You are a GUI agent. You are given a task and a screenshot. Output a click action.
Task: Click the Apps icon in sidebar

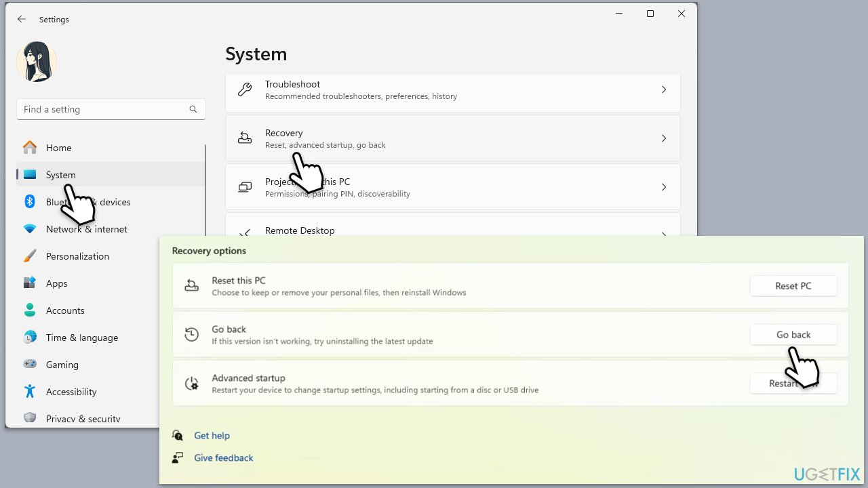pyautogui.click(x=30, y=283)
